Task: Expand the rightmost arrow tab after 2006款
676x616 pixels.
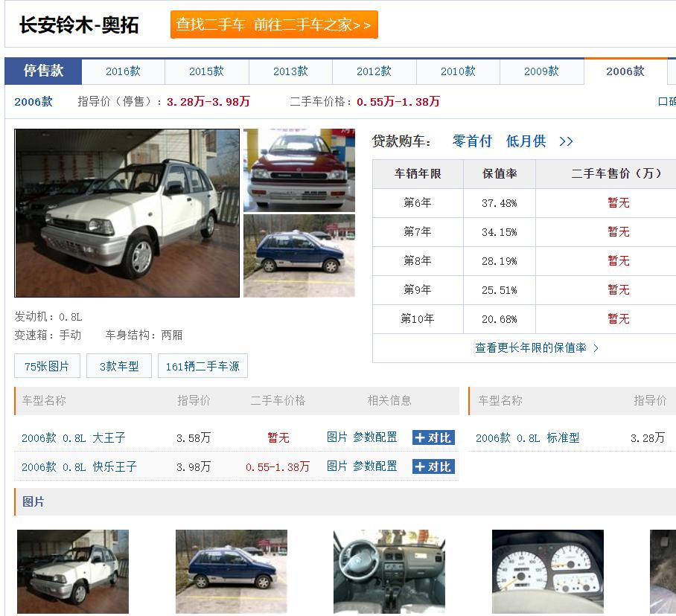Action: [x=672, y=71]
